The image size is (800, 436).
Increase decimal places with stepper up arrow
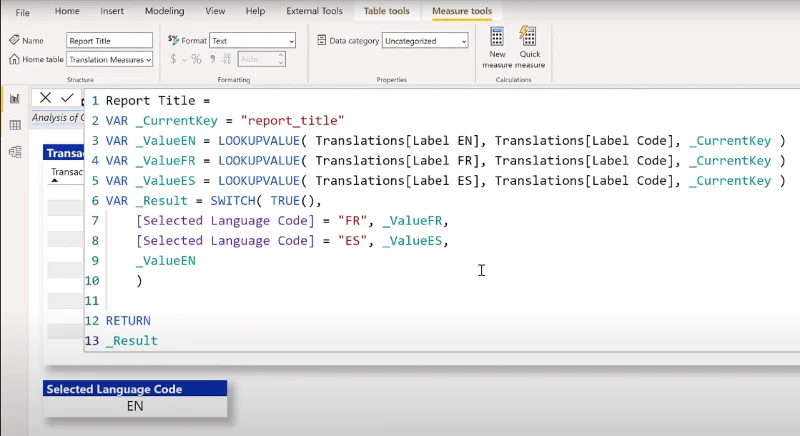coord(281,55)
